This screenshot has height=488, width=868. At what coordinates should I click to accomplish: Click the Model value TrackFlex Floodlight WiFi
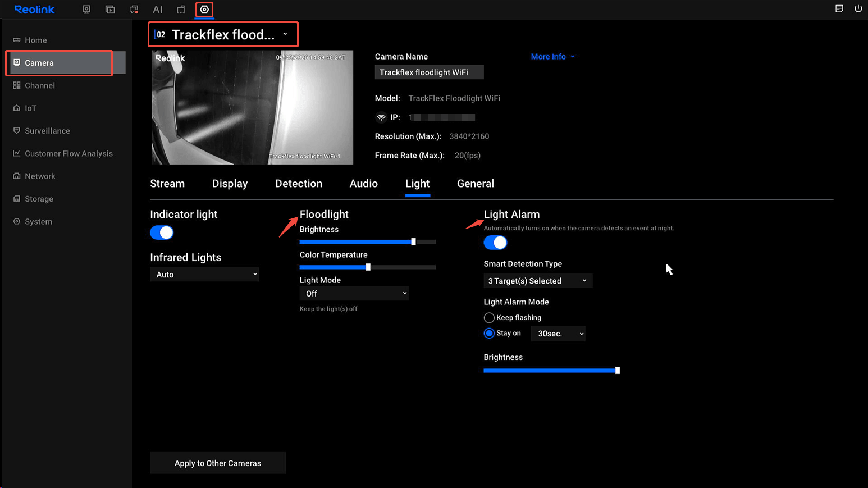point(454,98)
